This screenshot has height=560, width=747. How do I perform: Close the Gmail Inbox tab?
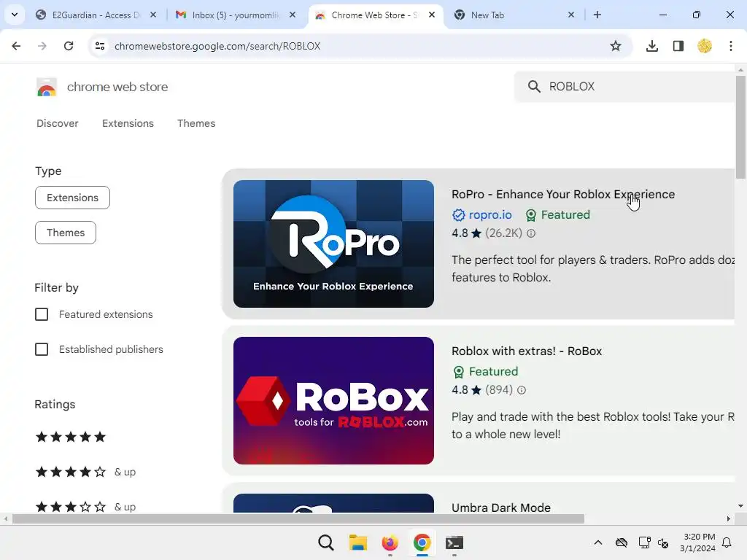[x=293, y=15]
